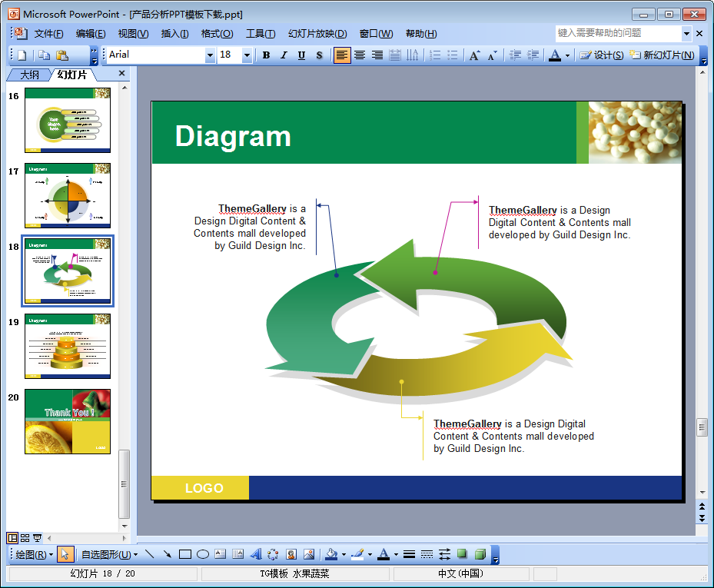The image size is (714, 588).
Task: Select slide 20 Thank You thumbnail
Action: (x=68, y=421)
